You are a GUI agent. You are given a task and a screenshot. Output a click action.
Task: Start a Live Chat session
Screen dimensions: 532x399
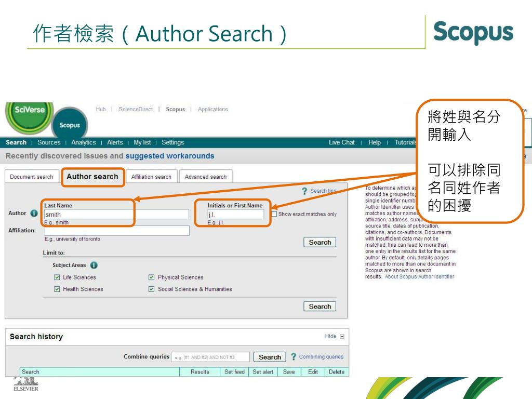342,142
